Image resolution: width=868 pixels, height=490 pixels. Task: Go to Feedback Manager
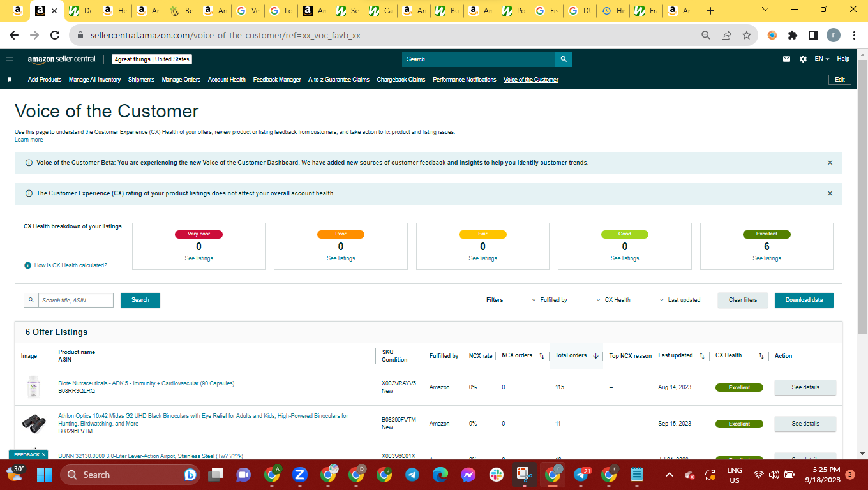point(277,80)
